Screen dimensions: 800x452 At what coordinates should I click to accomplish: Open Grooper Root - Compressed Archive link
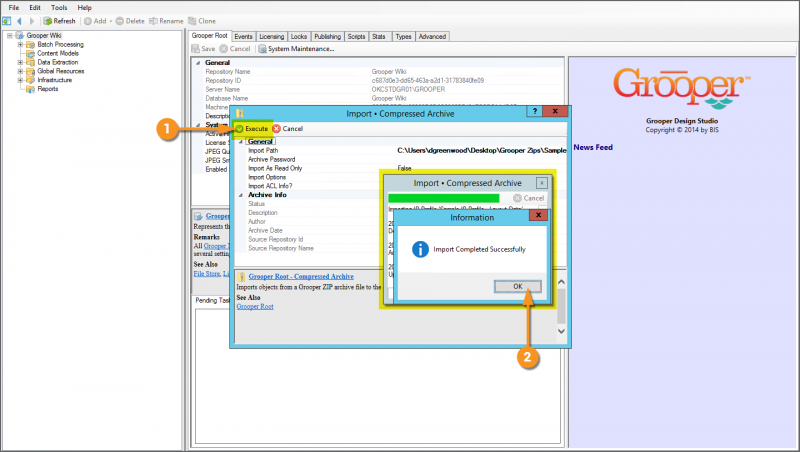[x=301, y=277]
